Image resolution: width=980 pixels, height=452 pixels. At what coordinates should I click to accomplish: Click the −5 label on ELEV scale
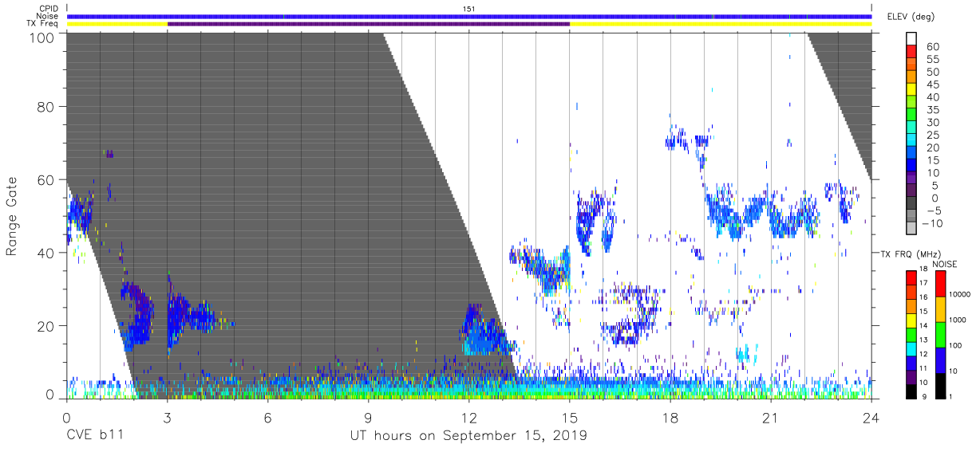click(933, 210)
